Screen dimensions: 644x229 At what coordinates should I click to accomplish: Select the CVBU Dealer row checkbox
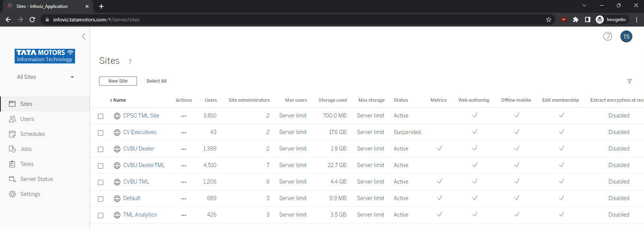[x=101, y=149]
